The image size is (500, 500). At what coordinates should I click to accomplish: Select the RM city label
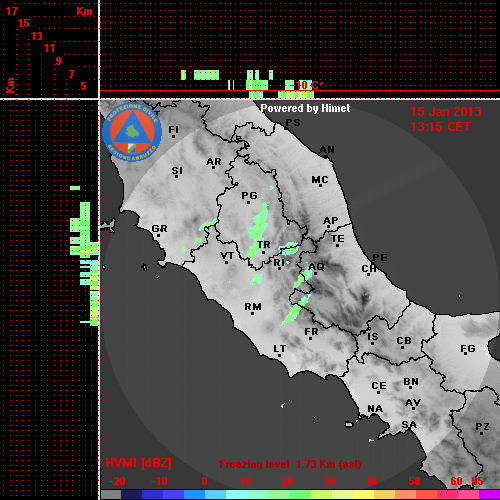coord(253,306)
